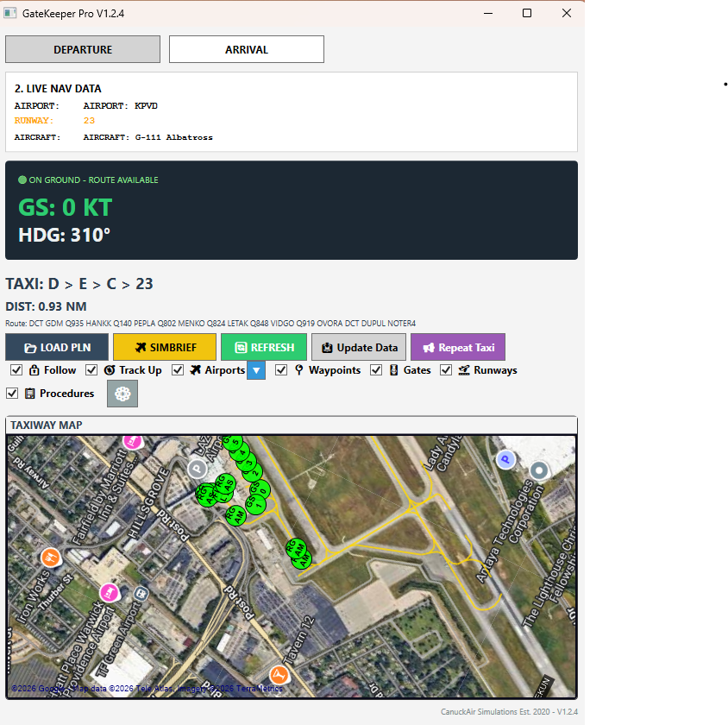This screenshot has width=728, height=725.
Task: Click gray lodging marker beside pink hotel marker
Action: [x=141, y=594]
